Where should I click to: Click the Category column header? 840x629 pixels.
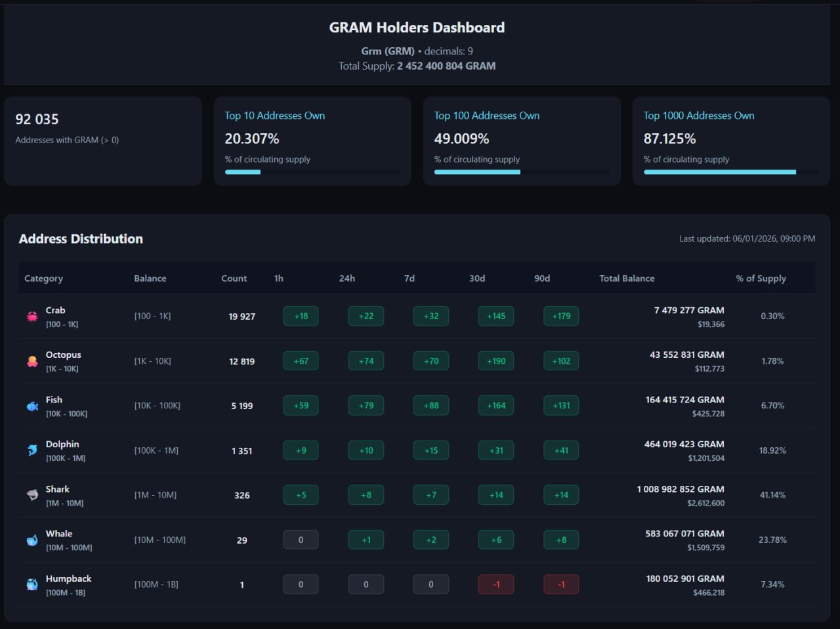44,278
